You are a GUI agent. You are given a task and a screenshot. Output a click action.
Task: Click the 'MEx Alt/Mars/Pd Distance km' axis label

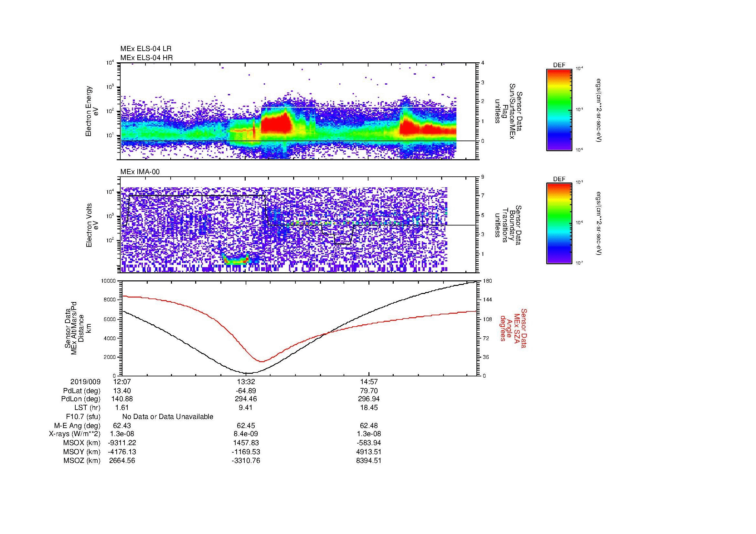click(78, 328)
